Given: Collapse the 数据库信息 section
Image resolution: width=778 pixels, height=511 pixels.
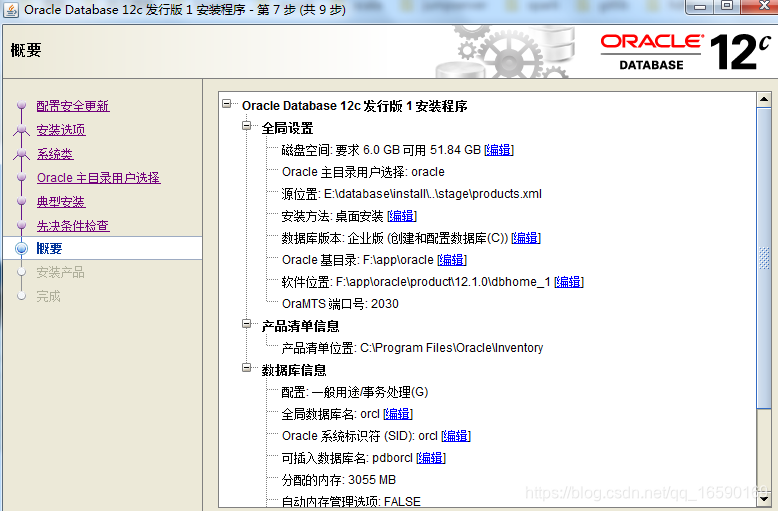Looking at the screenshot, I should click(x=247, y=368).
